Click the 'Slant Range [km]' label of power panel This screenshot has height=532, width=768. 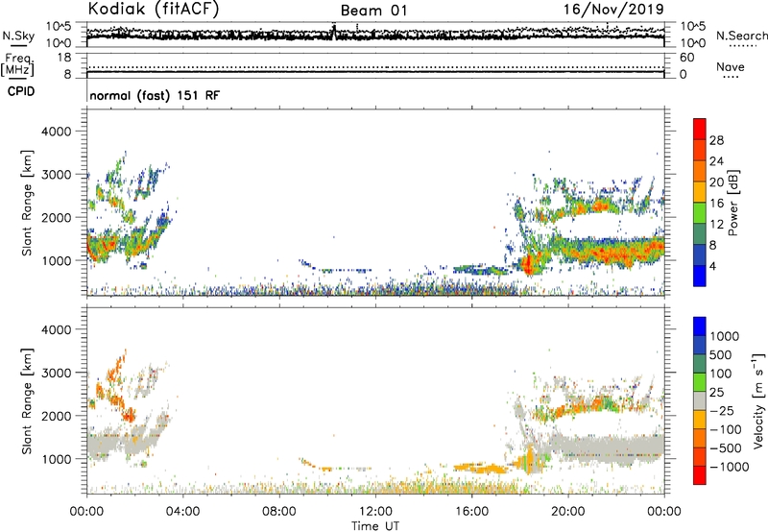click(27, 203)
